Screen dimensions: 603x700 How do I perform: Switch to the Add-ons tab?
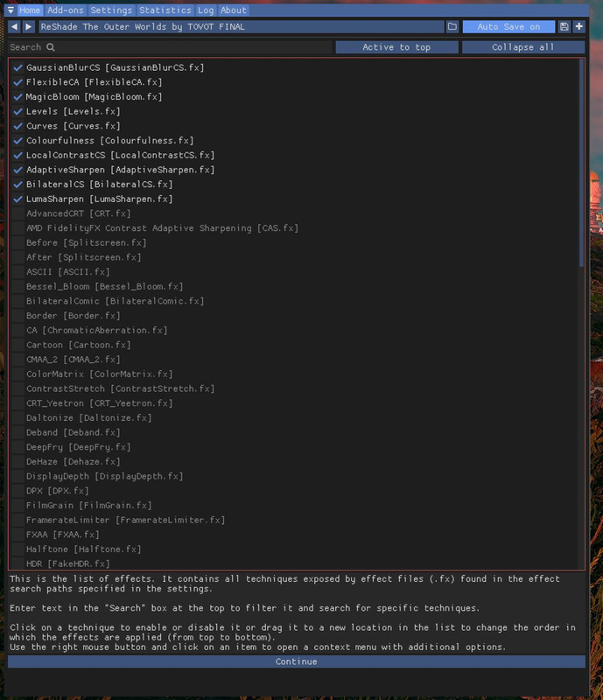coord(66,10)
